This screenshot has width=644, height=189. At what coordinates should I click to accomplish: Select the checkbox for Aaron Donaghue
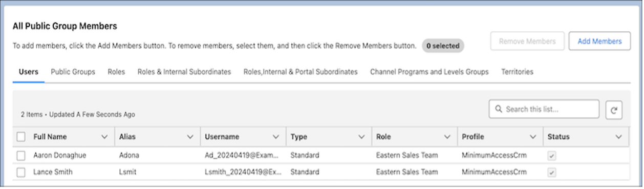[x=21, y=155]
